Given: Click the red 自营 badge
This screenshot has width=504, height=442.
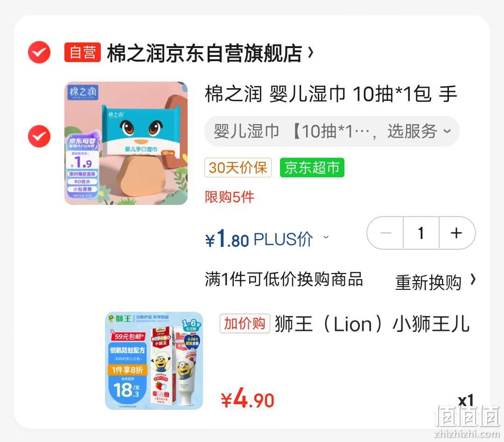Looking at the screenshot, I should click(x=83, y=52).
